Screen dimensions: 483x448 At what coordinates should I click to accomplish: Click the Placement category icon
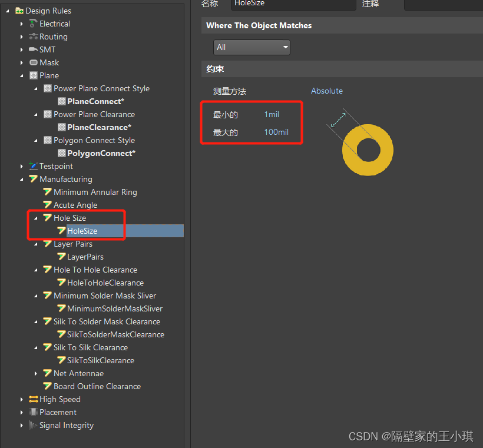click(33, 412)
